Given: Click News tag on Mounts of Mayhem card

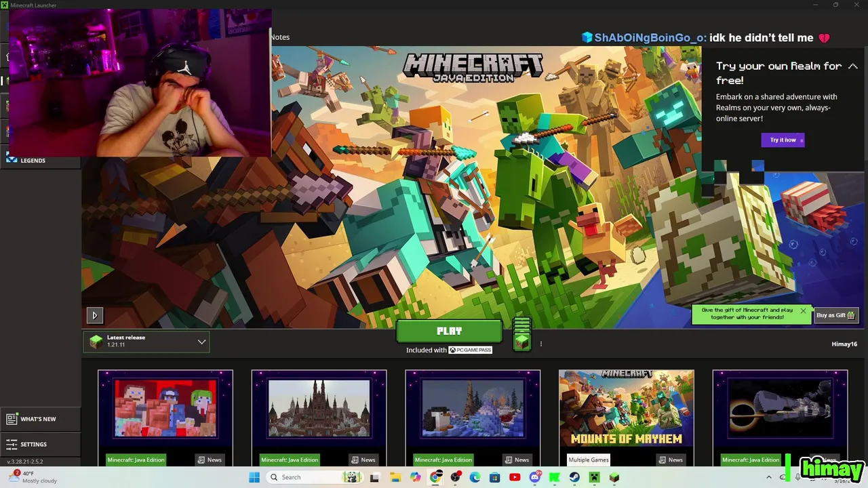Looking at the screenshot, I should [x=670, y=460].
